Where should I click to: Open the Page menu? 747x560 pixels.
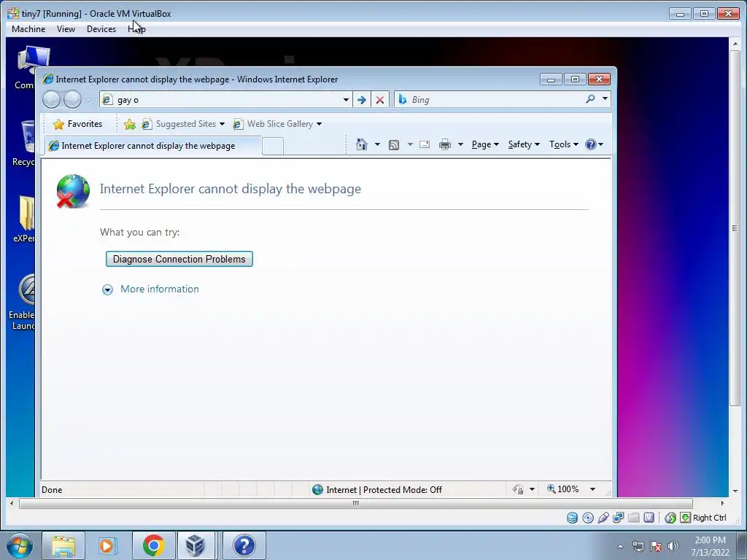click(485, 144)
